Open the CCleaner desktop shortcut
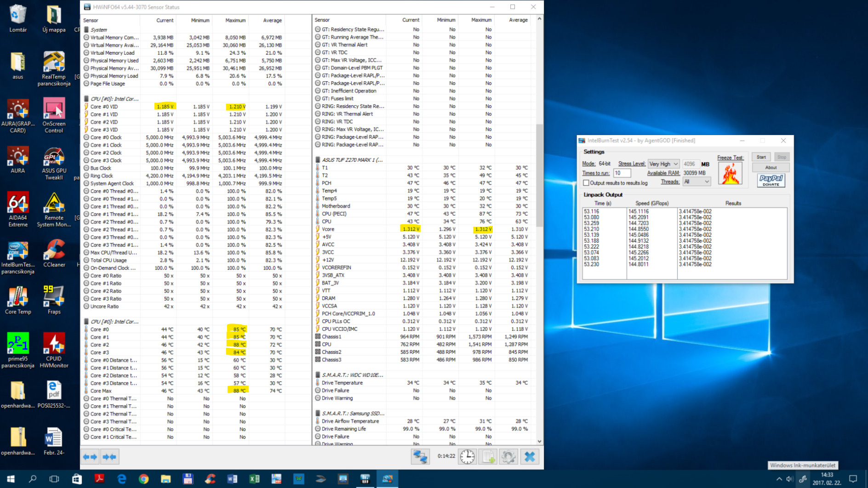The width and height of the screenshot is (868, 488). point(54,253)
